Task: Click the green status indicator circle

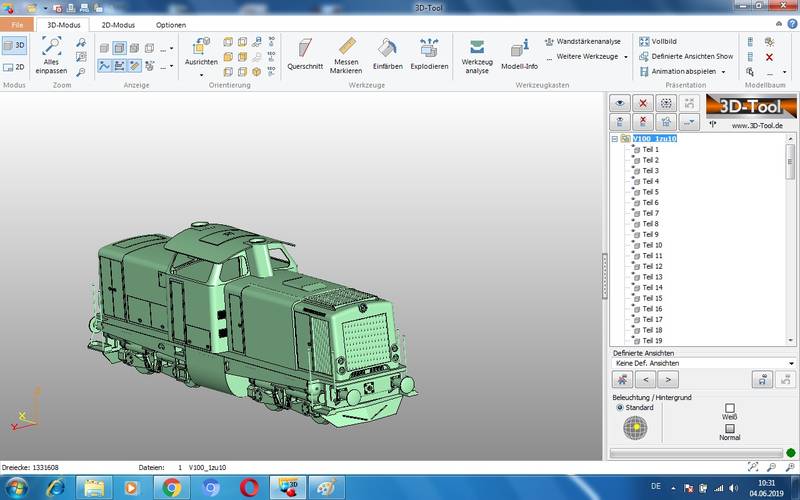Action: pos(790,453)
